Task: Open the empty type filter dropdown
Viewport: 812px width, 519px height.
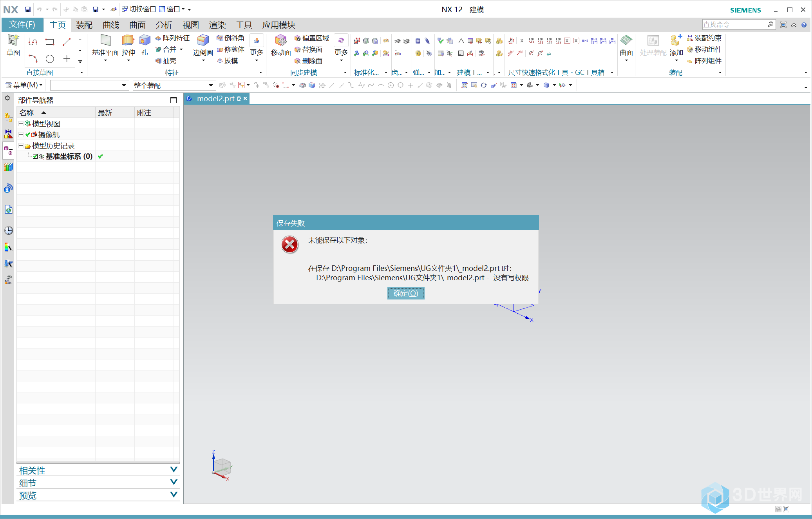Action: (89, 85)
